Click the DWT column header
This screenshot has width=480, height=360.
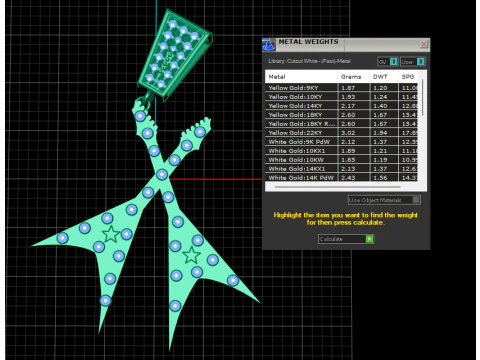click(x=384, y=77)
